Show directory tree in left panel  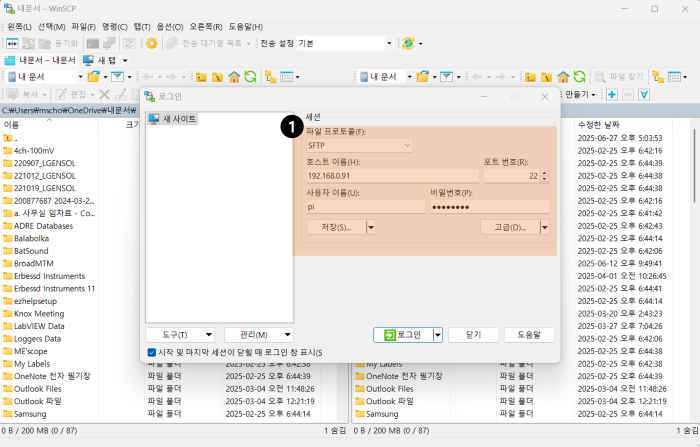coord(271,77)
